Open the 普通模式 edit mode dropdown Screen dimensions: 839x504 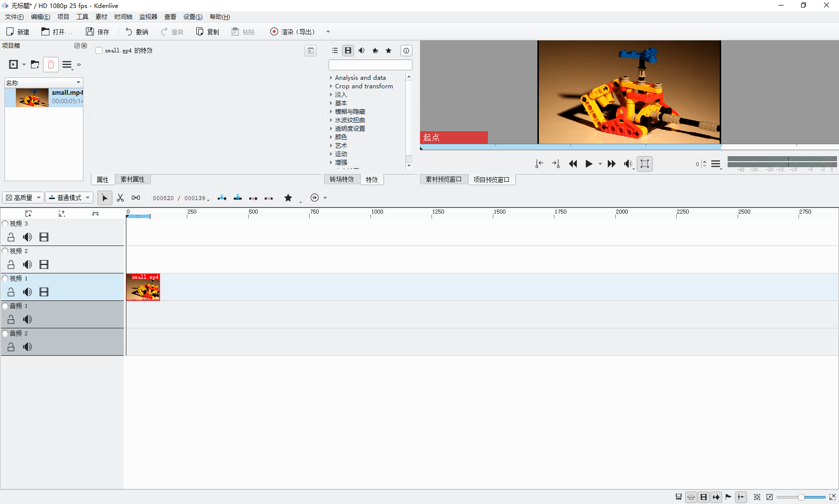[x=69, y=198]
